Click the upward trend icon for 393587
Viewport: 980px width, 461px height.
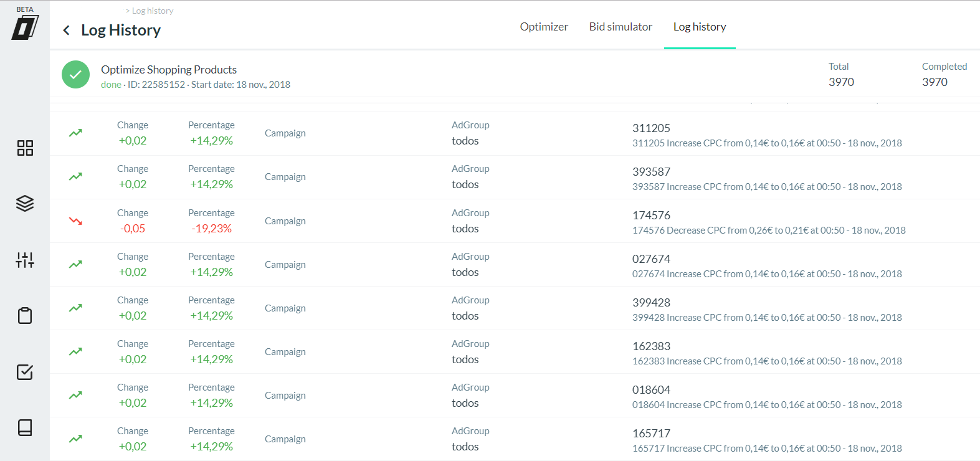(75, 176)
